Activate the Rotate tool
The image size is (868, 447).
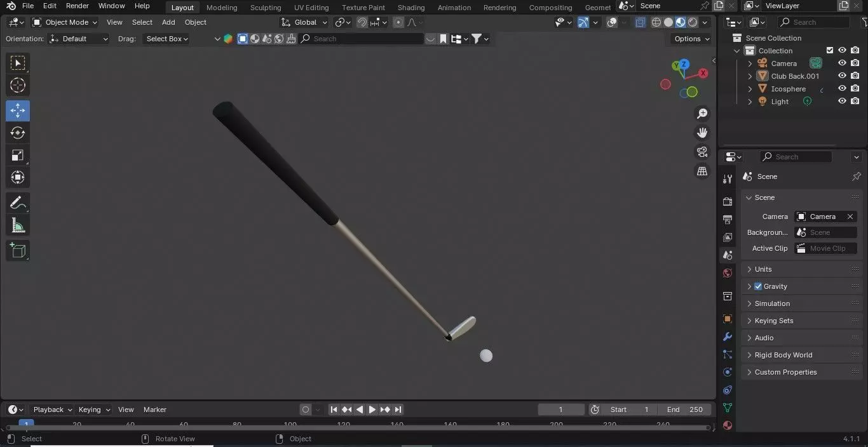point(18,133)
